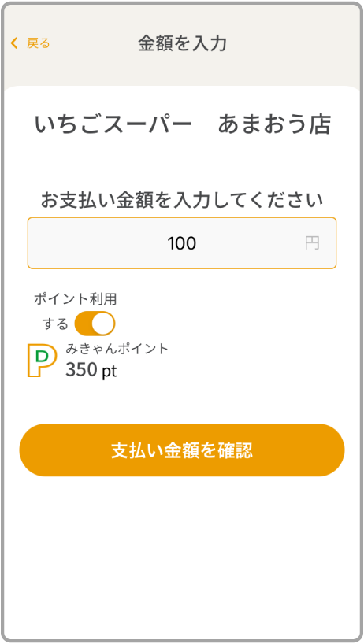Tap the みきゃんポイント label text
The width and height of the screenshot is (364, 644).
[117, 349]
